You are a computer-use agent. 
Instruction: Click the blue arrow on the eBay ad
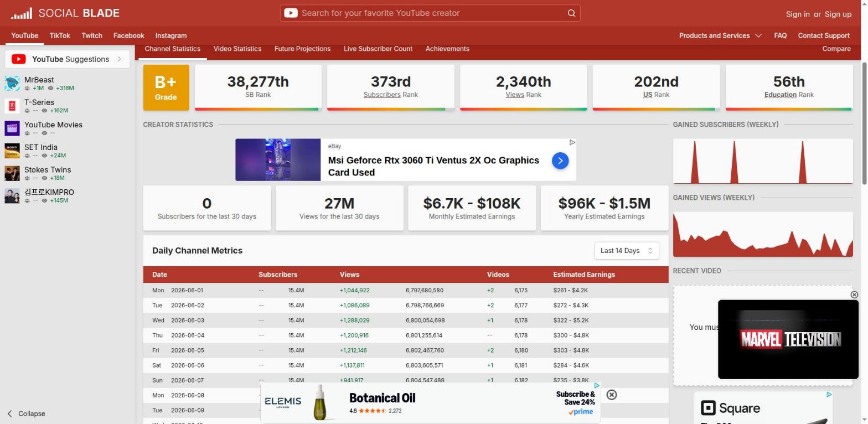[x=560, y=161]
